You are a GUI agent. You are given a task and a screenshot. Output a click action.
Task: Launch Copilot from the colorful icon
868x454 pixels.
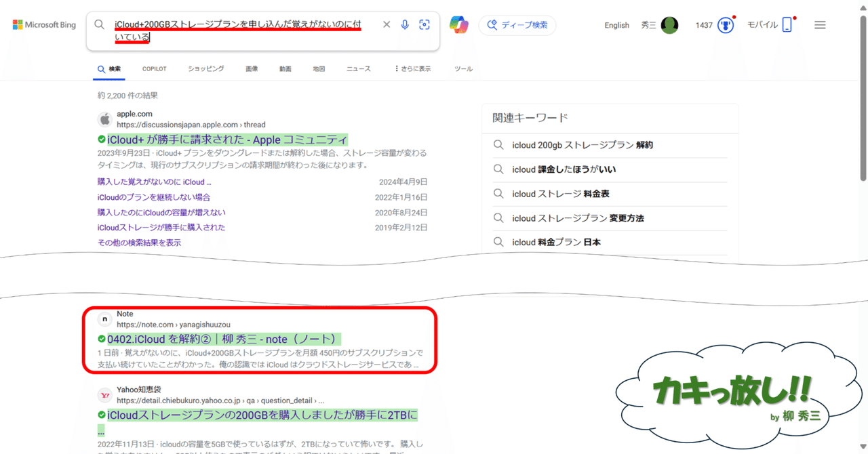tap(459, 25)
